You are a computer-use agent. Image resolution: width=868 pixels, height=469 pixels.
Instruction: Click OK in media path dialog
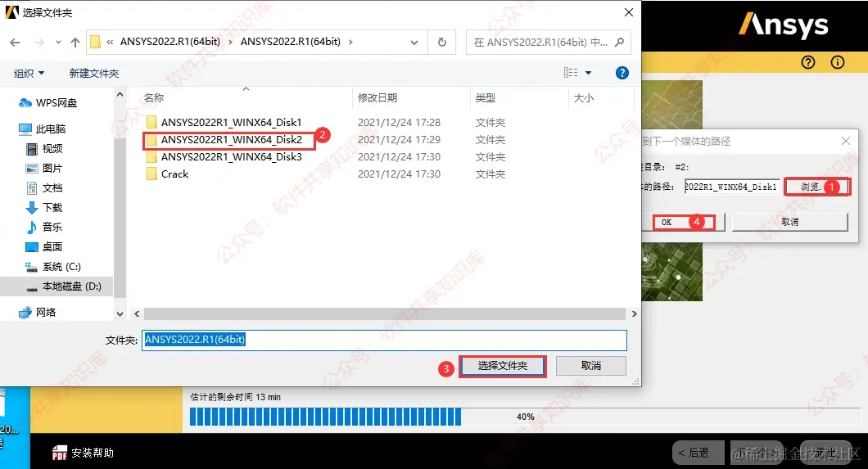(x=684, y=223)
